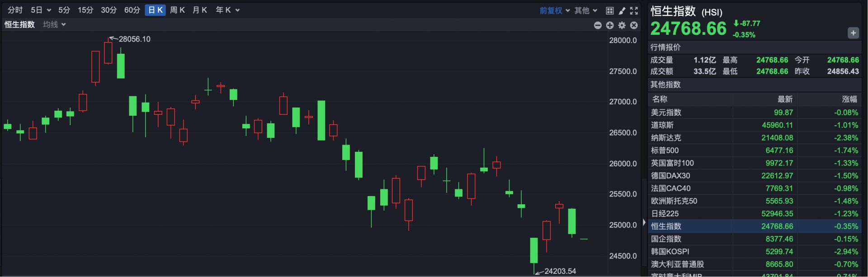Image resolution: width=868 pixels, height=277 pixels.
Task: Zoom in chart with plus icon
Action: tap(610, 25)
